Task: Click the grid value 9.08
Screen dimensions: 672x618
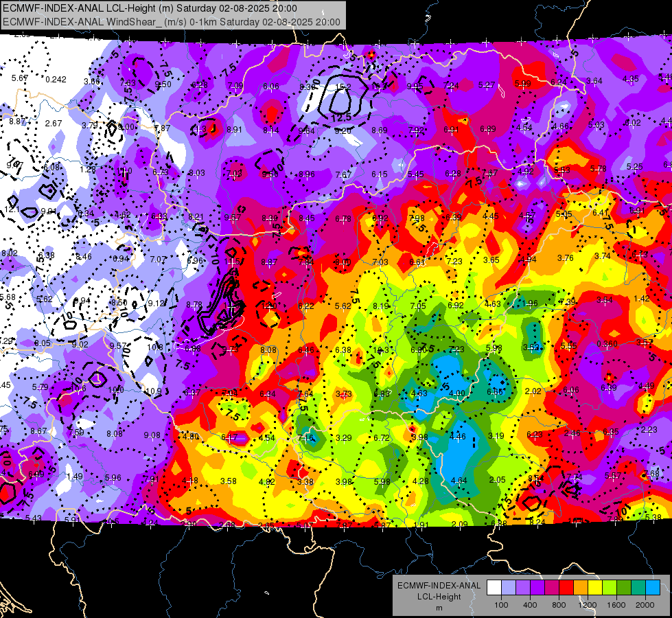Action: pos(152,435)
